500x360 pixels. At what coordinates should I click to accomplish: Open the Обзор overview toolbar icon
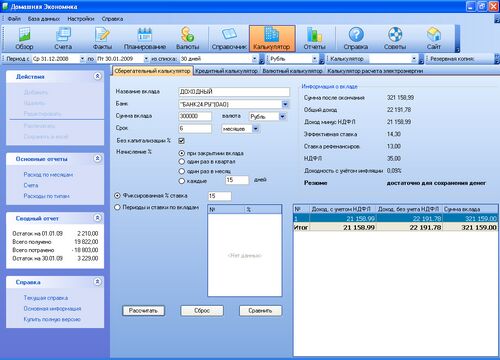pos(24,39)
